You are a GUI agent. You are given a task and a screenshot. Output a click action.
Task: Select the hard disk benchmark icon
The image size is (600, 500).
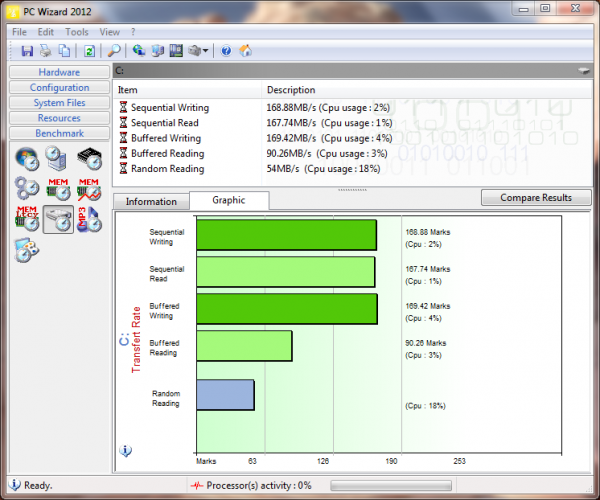coord(58,219)
